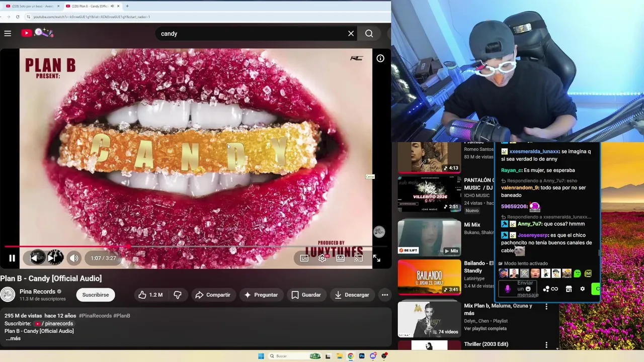Open the Windows Start menu
The height and width of the screenshot is (362, 644).
click(x=261, y=356)
